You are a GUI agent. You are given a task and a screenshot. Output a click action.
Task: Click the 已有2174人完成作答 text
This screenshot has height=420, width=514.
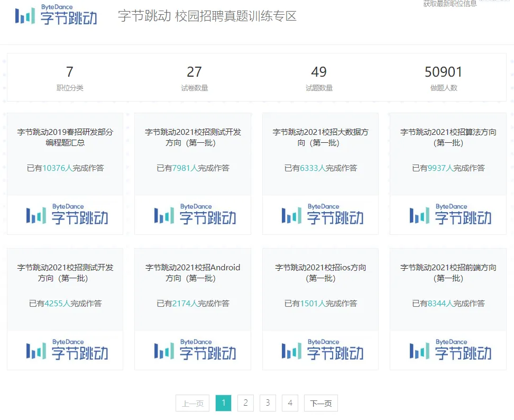pos(192,303)
